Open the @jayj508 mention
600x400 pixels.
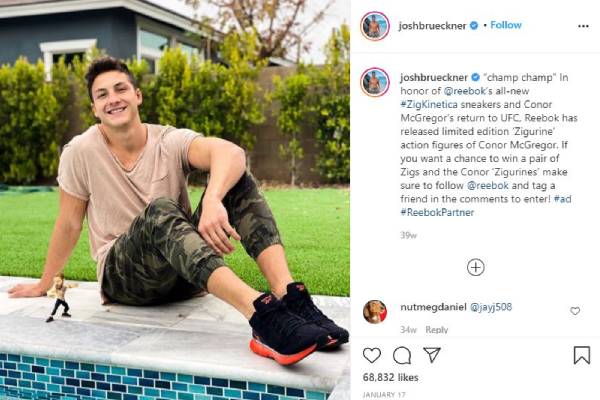point(491,307)
